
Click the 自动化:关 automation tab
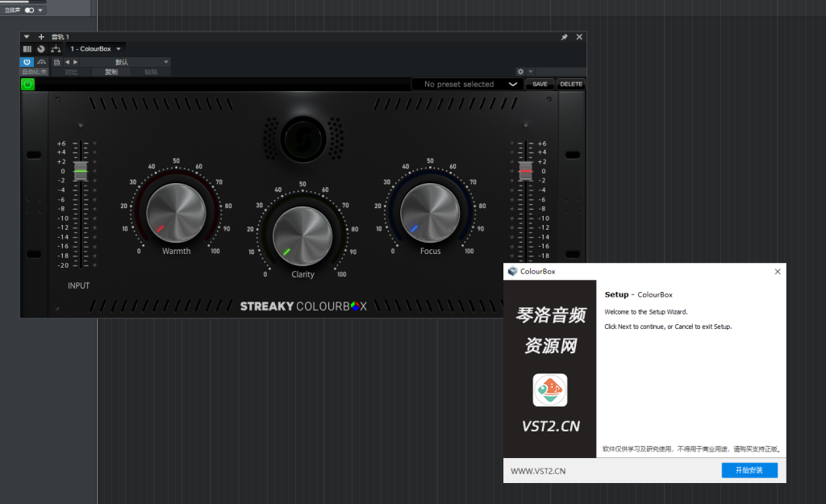click(x=34, y=72)
